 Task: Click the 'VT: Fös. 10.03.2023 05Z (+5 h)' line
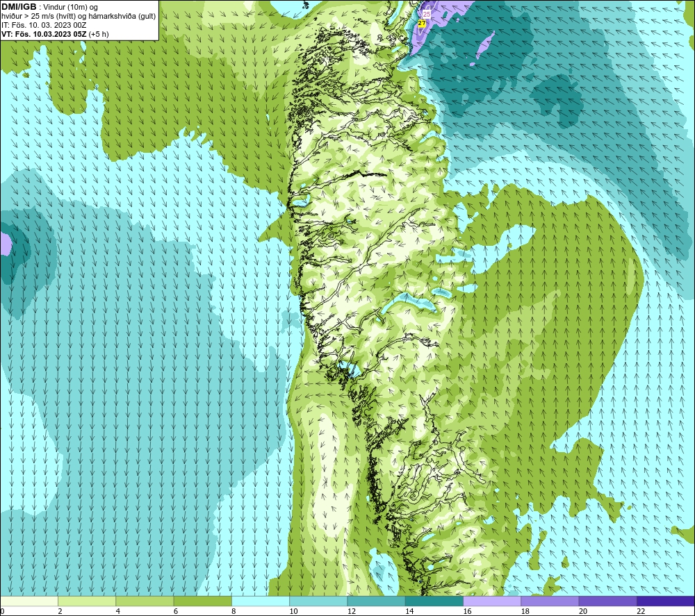coord(55,34)
